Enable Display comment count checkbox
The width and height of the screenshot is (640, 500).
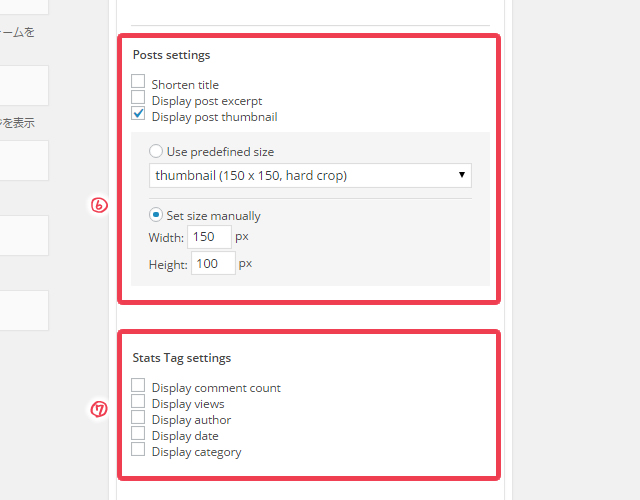pyautogui.click(x=138, y=385)
